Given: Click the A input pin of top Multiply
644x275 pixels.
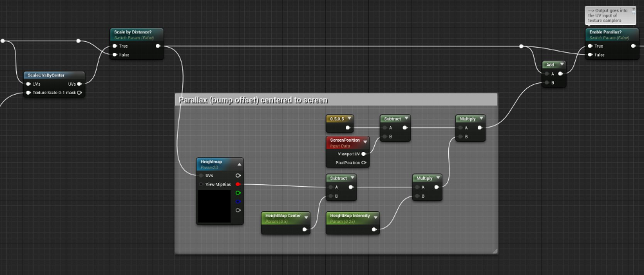Looking at the screenshot, I should point(460,128).
